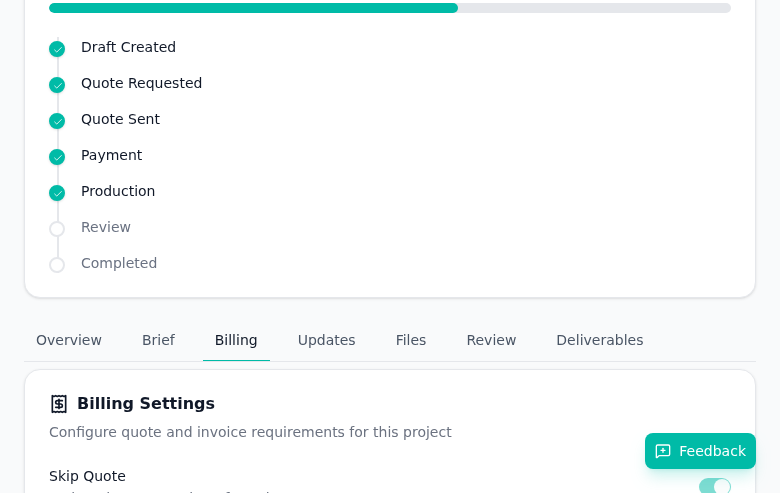
Task: Open the Files tab
Action: 411,340
